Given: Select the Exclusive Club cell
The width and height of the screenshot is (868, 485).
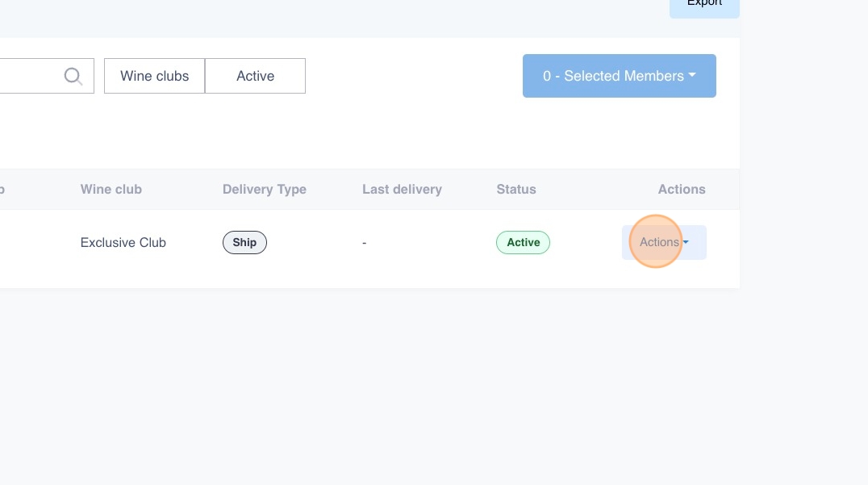Looking at the screenshot, I should click(123, 242).
